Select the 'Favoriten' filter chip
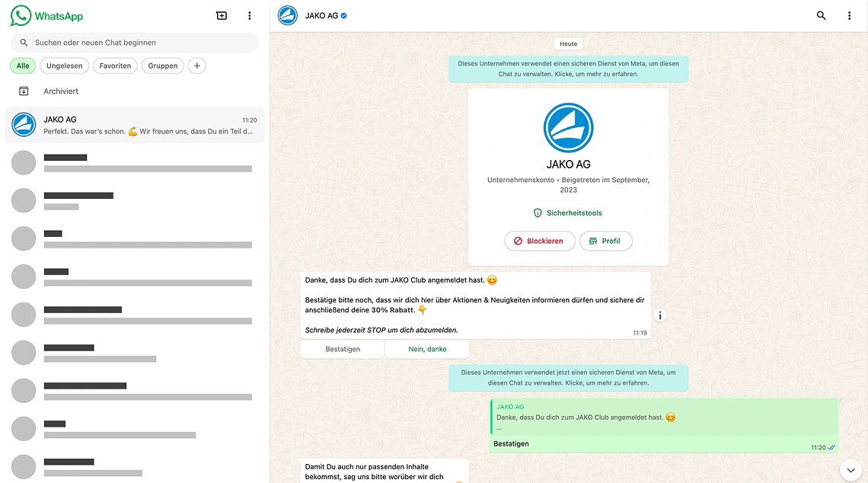 tap(115, 66)
